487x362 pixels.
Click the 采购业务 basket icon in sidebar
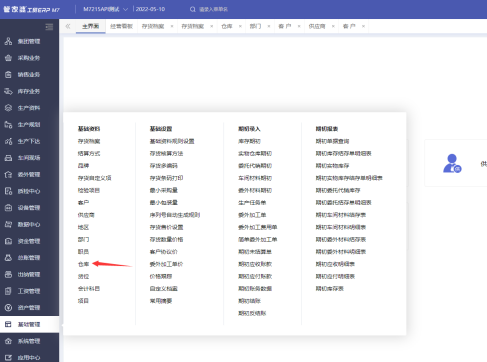coord(8,58)
